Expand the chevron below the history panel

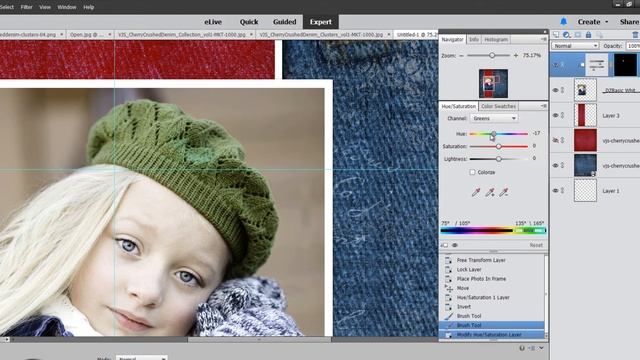542,348
